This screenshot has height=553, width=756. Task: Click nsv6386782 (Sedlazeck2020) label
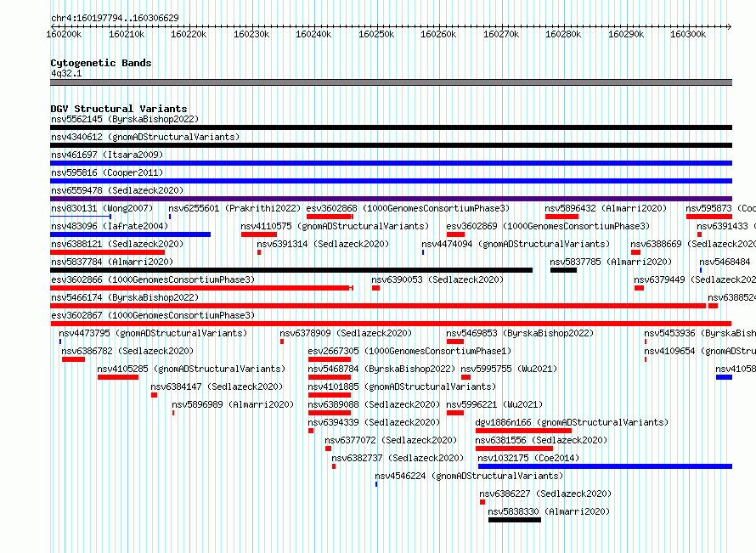[127, 351]
